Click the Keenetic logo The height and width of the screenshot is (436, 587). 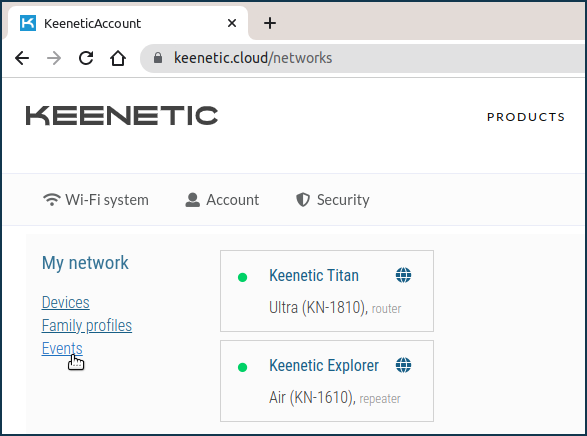[122, 115]
